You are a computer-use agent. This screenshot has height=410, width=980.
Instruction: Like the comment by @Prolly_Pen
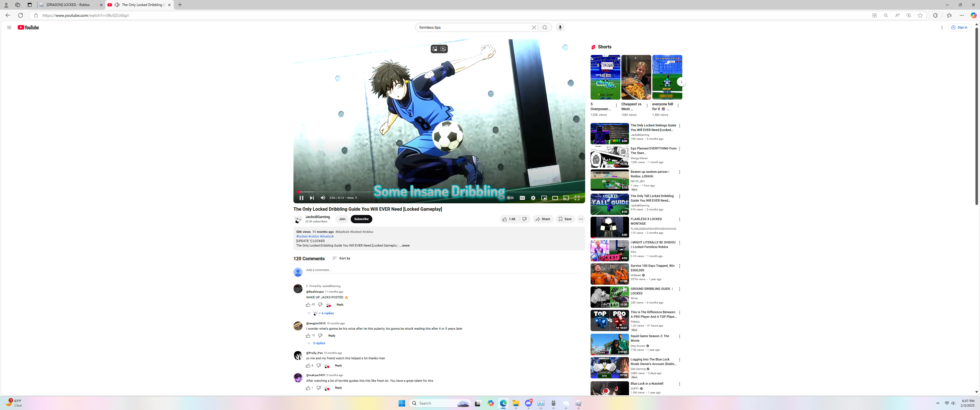point(308,366)
